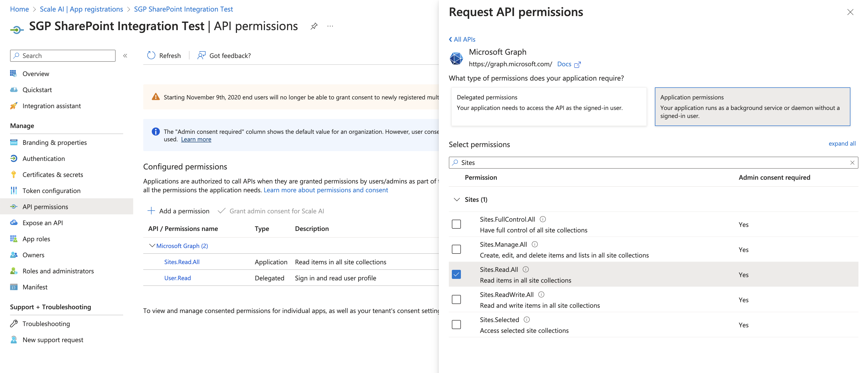868x373 pixels.
Task: Open Certificates & secrets menu item
Action: [53, 174]
